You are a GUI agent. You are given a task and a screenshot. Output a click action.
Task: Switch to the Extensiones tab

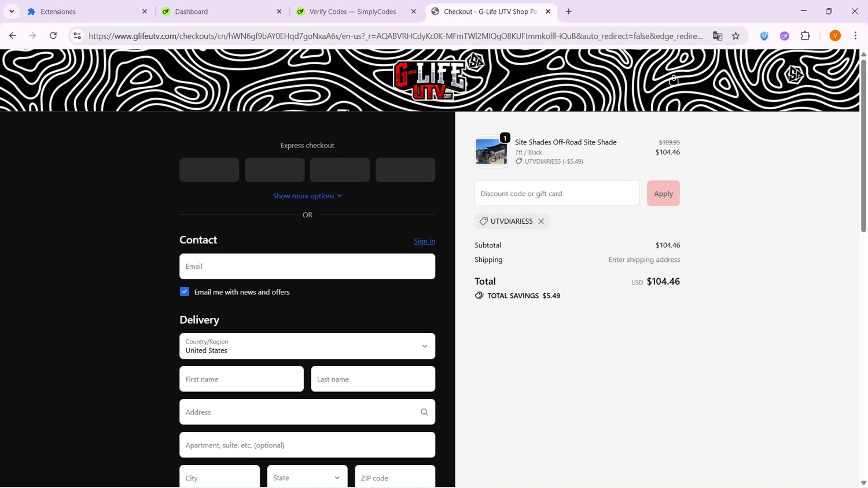point(87,12)
